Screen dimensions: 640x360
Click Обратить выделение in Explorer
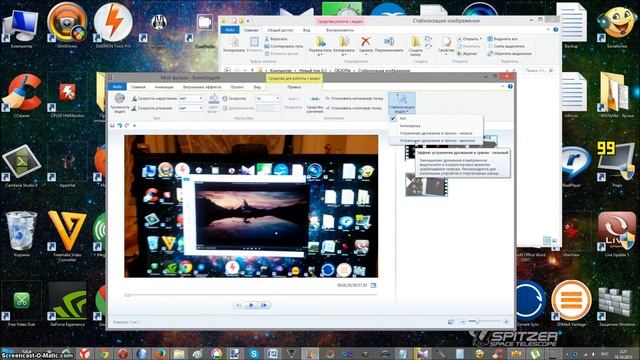(x=510, y=53)
